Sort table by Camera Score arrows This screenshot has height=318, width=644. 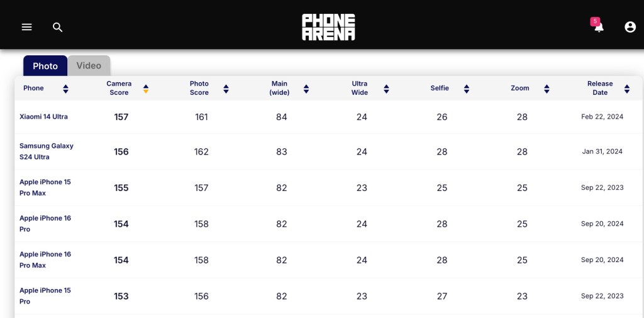tap(146, 89)
